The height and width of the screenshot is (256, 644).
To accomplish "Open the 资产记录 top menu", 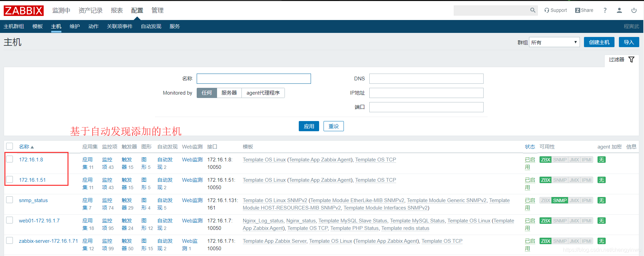I will pyautogui.click(x=91, y=11).
